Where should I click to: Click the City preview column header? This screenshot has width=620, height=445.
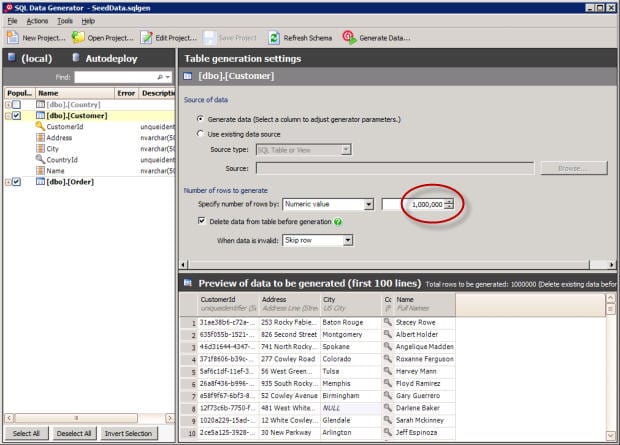click(350, 304)
